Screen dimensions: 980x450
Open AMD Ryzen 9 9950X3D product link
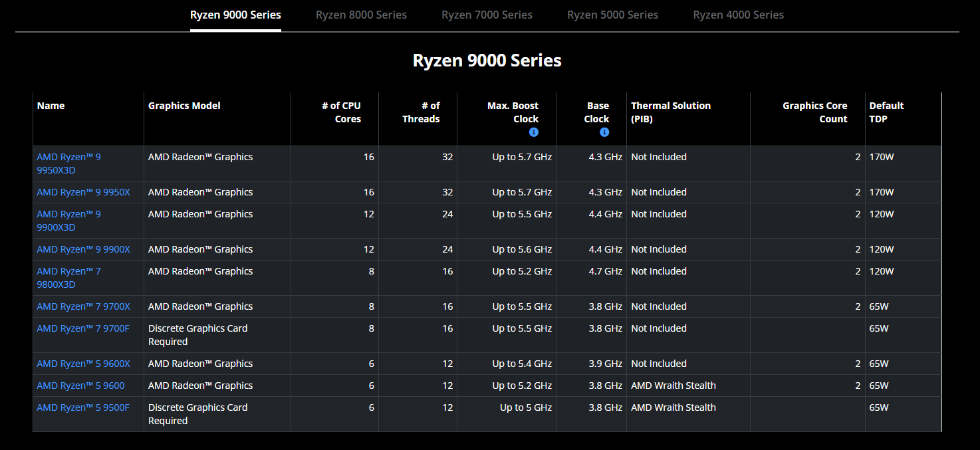pos(68,164)
